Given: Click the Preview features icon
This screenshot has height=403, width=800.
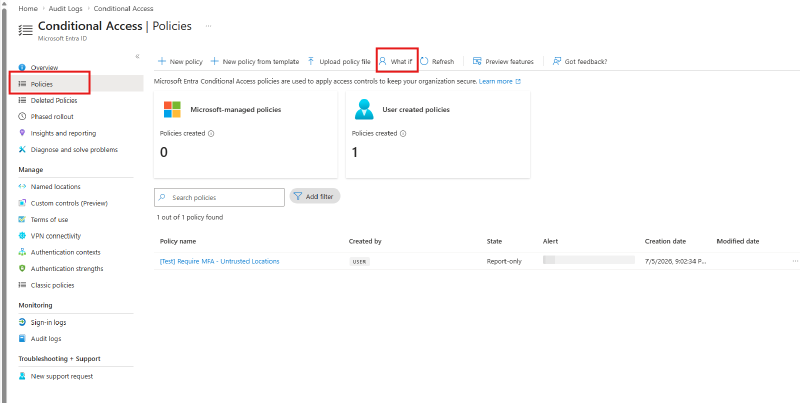Looking at the screenshot, I should tap(477, 61).
